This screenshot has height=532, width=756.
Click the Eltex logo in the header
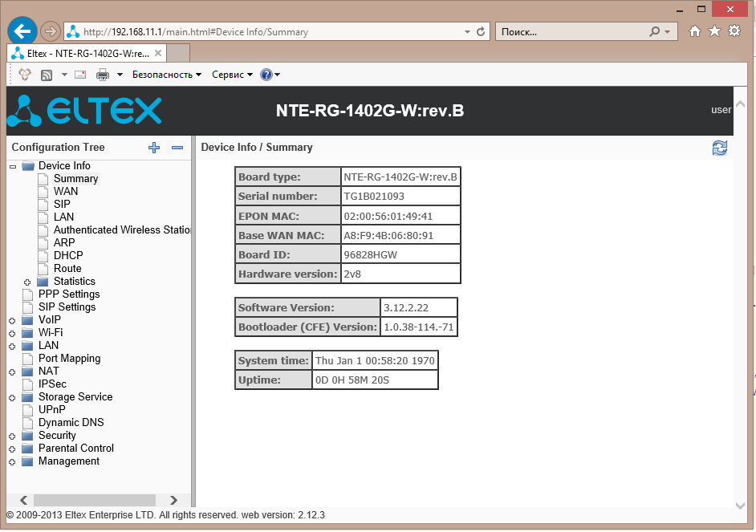tap(85, 111)
